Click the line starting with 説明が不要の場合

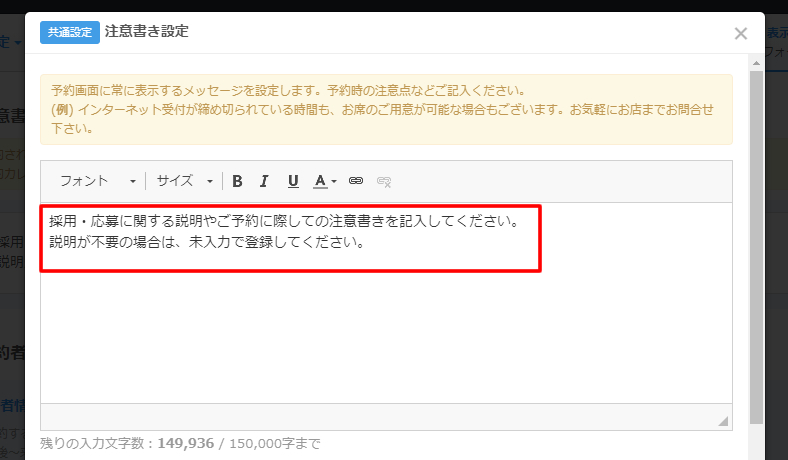205,242
